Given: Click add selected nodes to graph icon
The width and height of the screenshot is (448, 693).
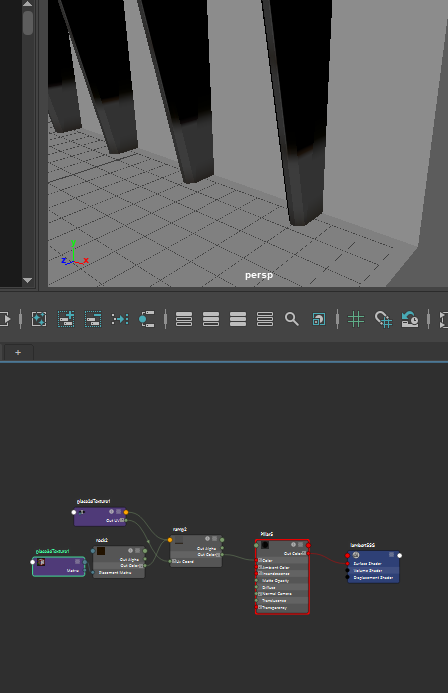Looking at the screenshot, I should coord(66,319).
